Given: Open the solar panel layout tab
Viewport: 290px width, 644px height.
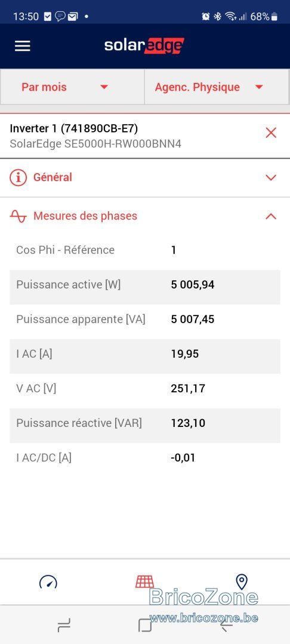Looking at the screenshot, I should [144, 581].
